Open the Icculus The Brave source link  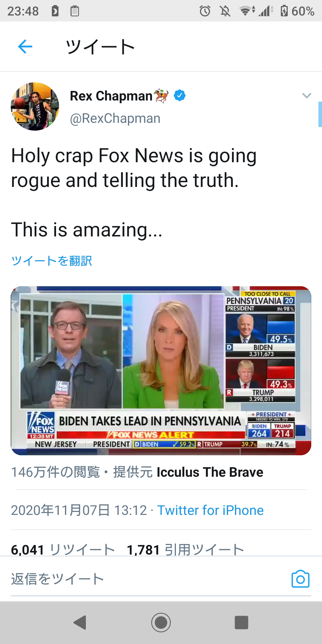210,472
